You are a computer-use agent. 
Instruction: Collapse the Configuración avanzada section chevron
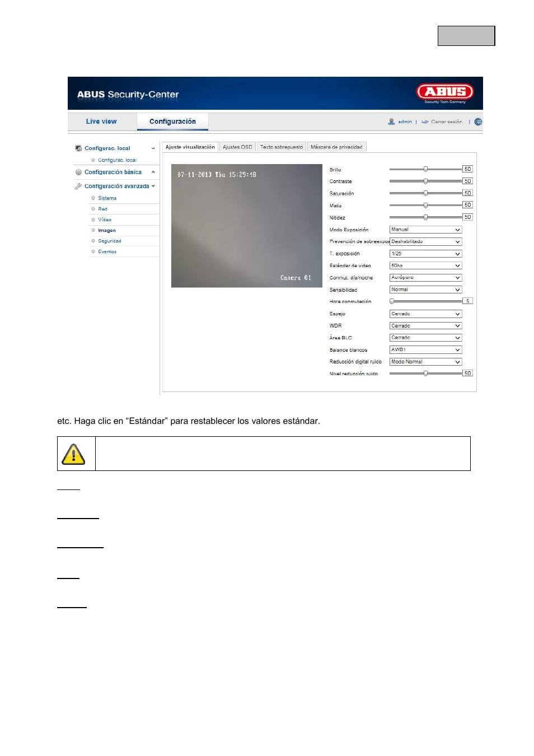pos(153,186)
